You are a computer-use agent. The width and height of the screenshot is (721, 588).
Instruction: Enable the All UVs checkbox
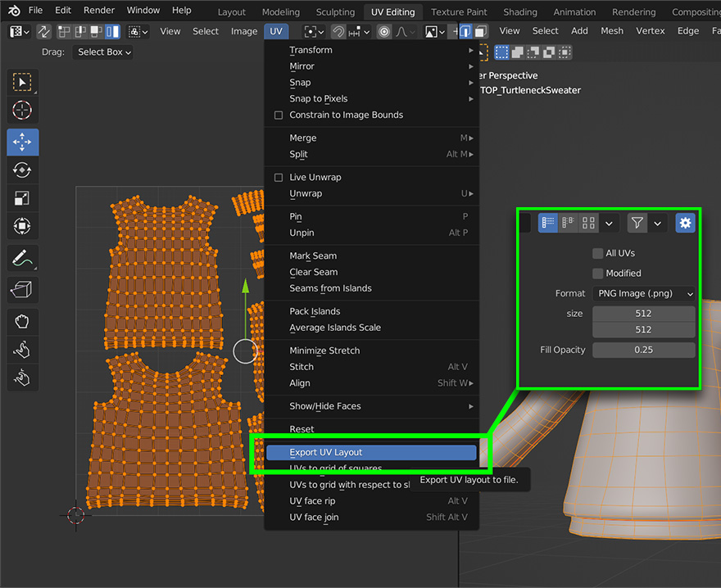pyautogui.click(x=598, y=254)
